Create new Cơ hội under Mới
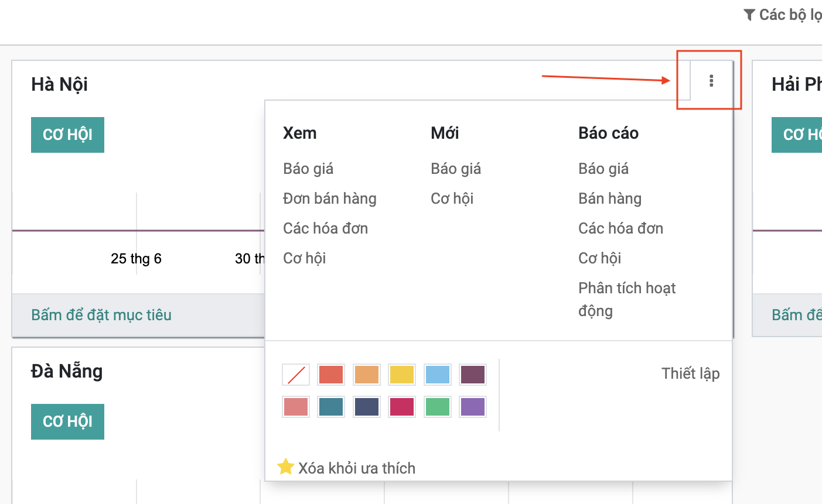This screenshot has height=504, width=822. [x=452, y=198]
